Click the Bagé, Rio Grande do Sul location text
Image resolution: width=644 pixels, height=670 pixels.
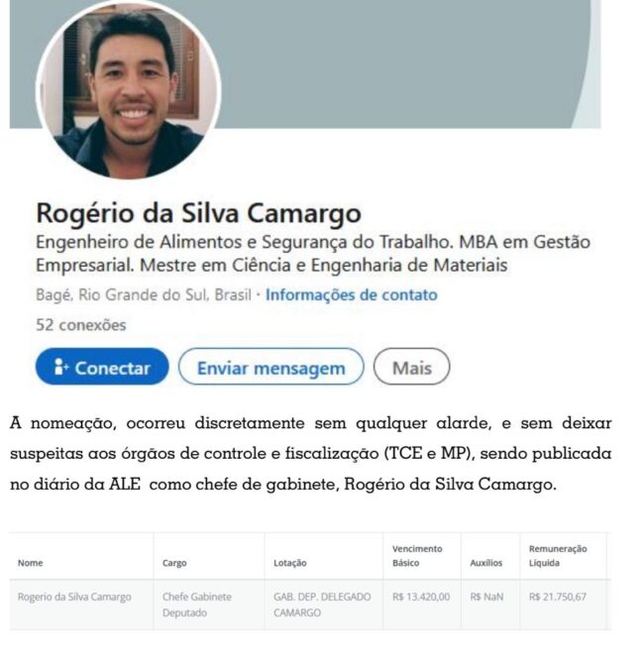tap(144, 294)
